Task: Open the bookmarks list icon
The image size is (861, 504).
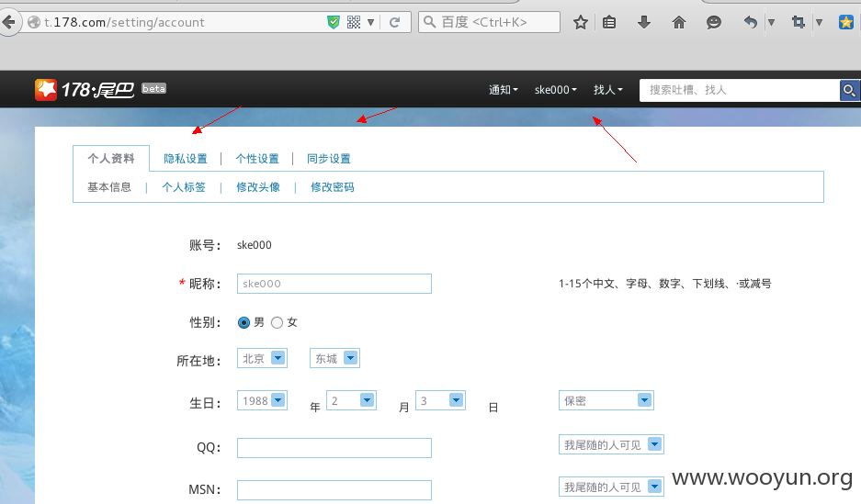Action: 609,22
